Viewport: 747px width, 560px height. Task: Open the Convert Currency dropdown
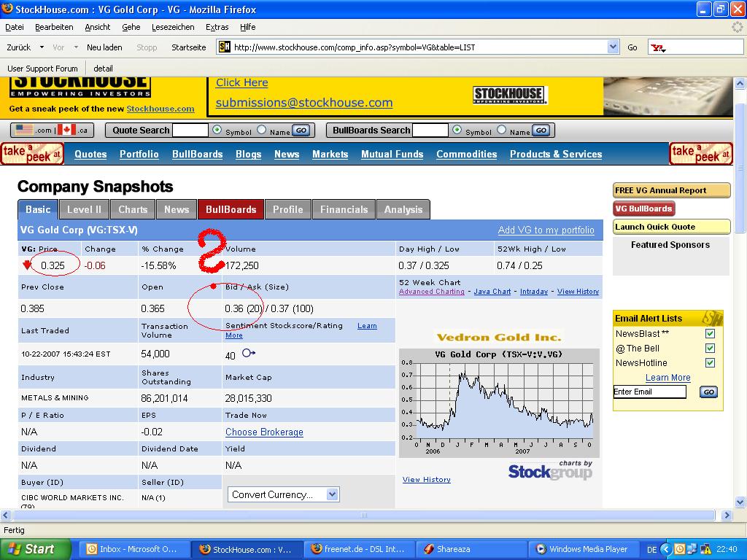pyautogui.click(x=283, y=494)
